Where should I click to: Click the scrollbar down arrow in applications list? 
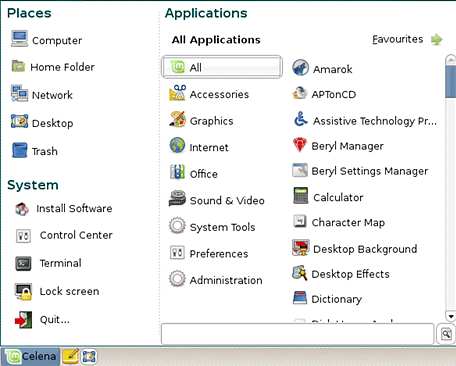pos(451,316)
